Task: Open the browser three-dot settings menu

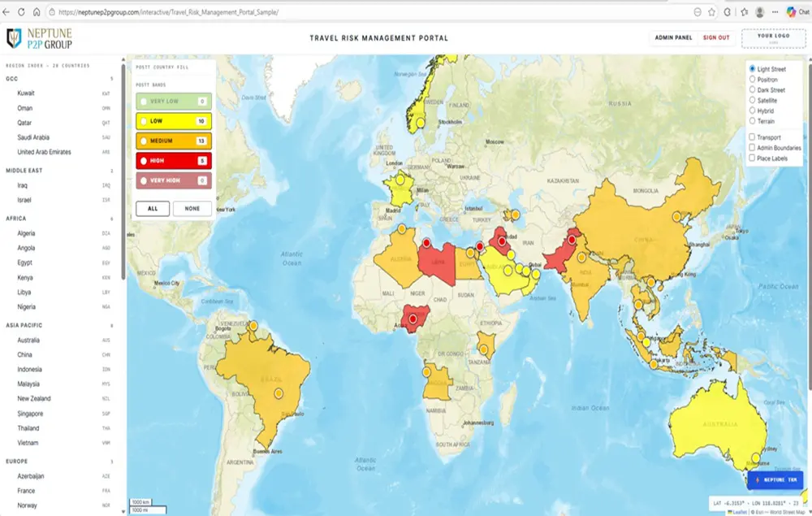Action: coord(775,12)
